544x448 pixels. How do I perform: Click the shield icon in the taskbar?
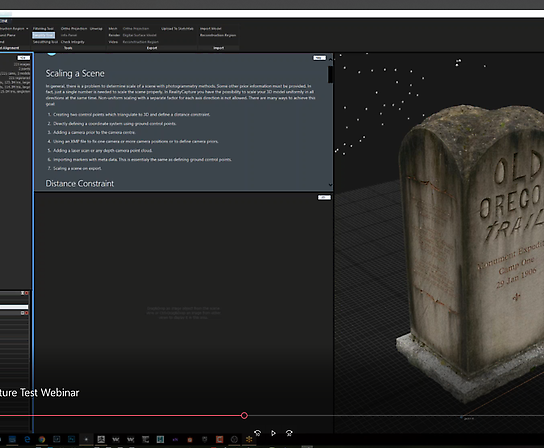pyautogui.click(x=205, y=439)
